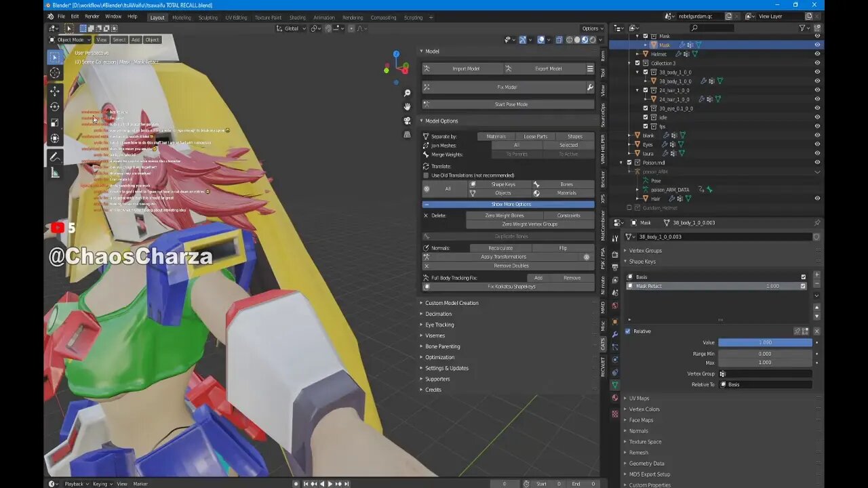868x488 pixels.
Task: Click the Relative To Basis field
Action: pos(765,384)
